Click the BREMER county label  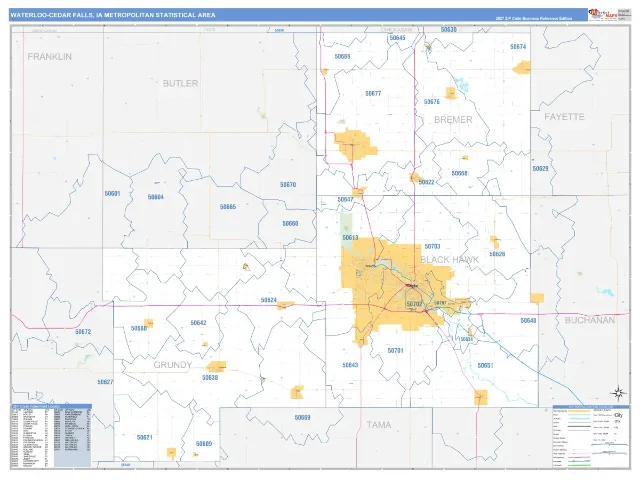[453, 120]
